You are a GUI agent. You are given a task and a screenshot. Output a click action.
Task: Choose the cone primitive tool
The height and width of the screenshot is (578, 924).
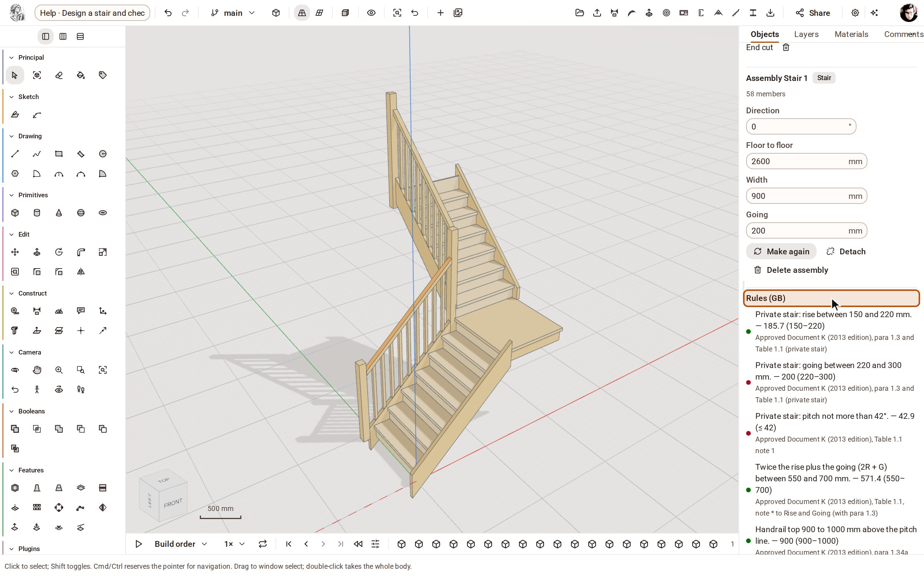(x=59, y=213)
